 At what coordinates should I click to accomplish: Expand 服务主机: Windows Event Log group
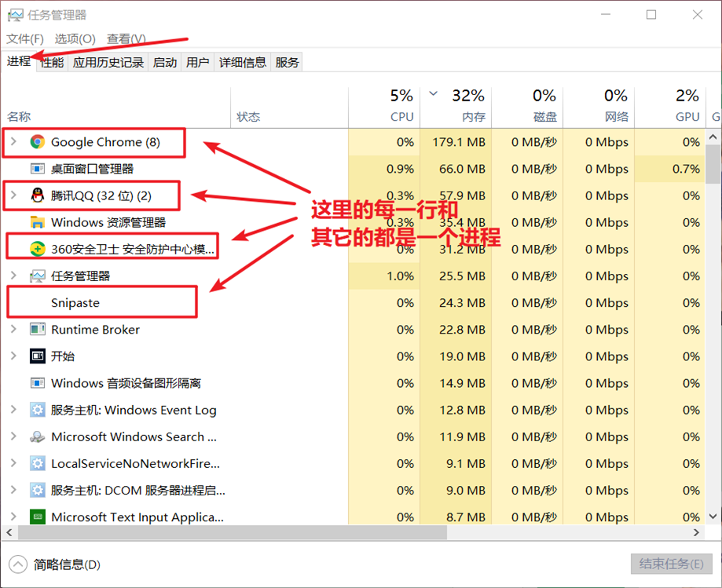(14, 410)
